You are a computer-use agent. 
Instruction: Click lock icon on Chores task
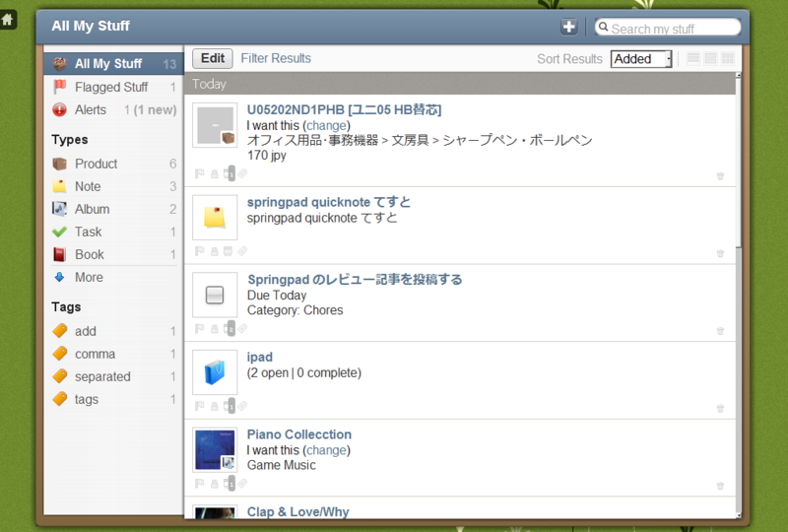(214, 329)
